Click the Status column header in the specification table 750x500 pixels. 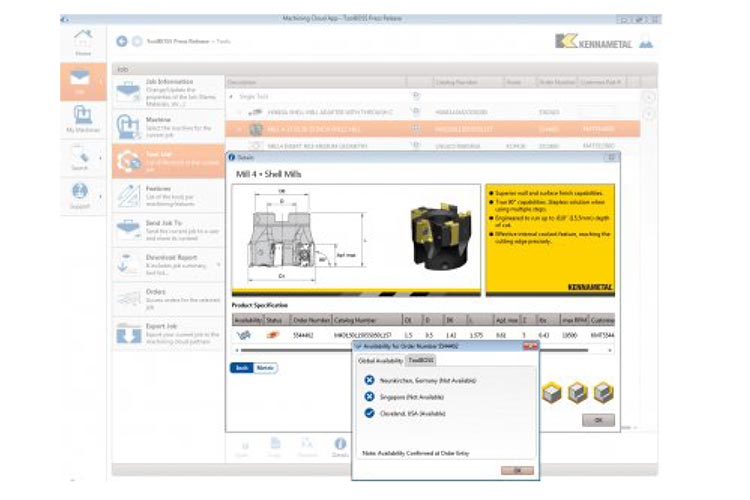click(x=276, y=320)
